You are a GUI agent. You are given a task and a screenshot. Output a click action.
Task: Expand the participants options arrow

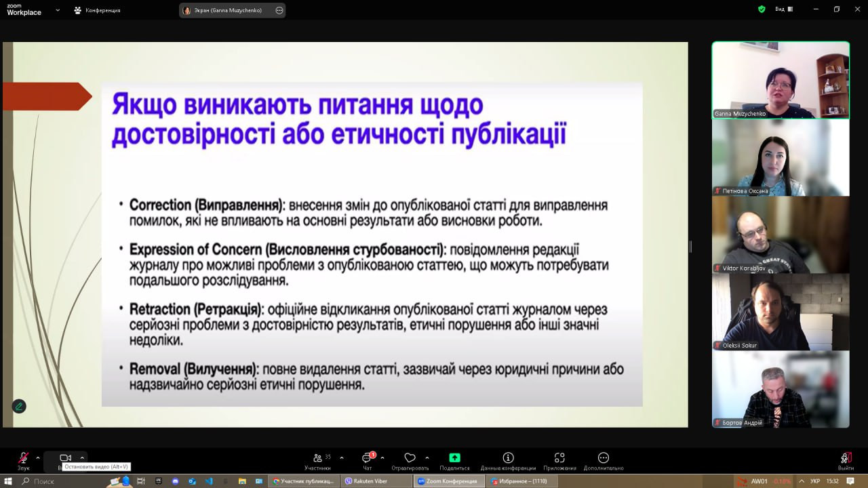coord(341,457)
